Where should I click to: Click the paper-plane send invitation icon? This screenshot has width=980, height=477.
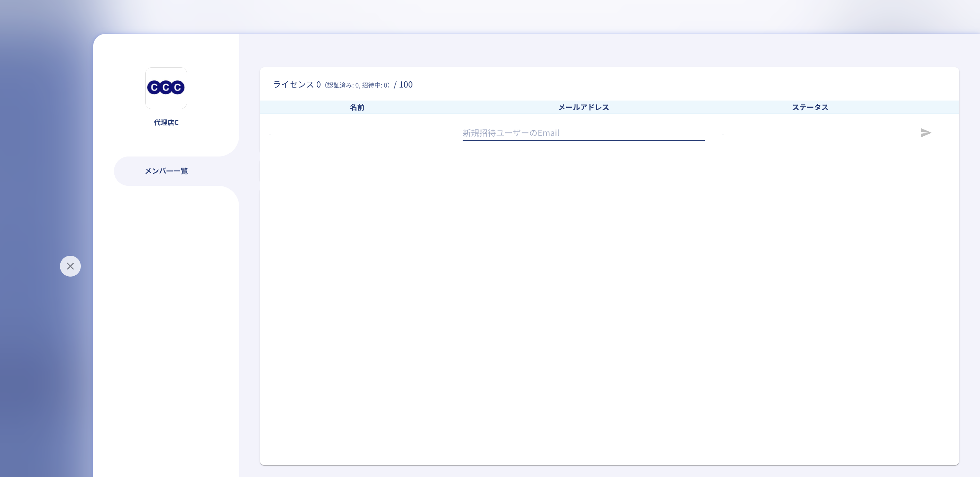coord(925,133)
